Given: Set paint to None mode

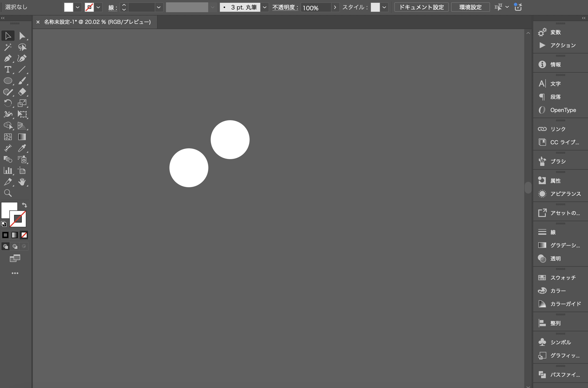Looking at the screenshot, I should (x=24, y=235).
